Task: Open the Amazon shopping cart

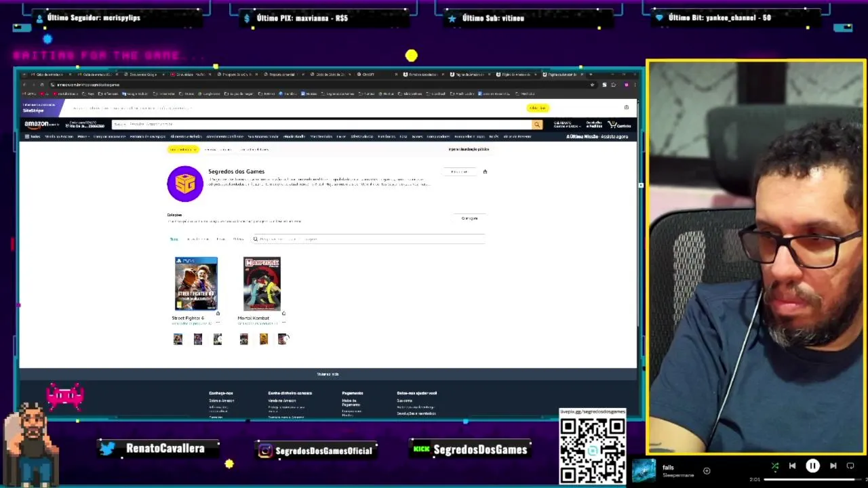Action: point(619,125)
